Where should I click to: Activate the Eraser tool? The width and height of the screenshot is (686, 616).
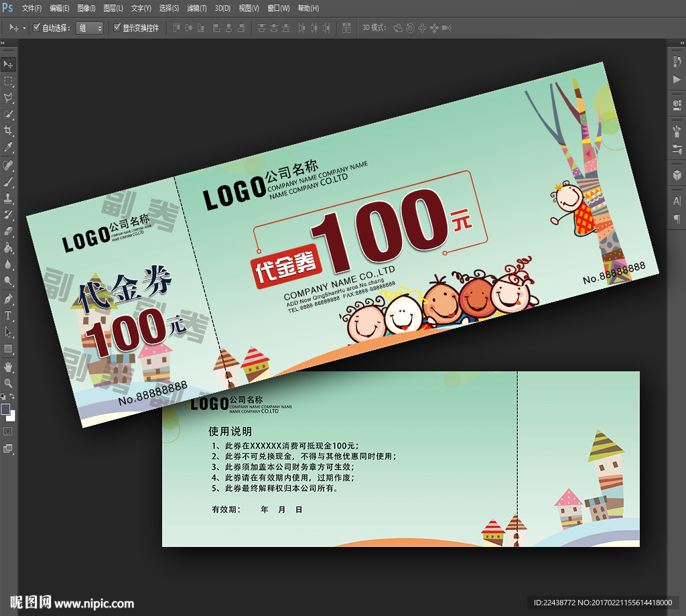(9, 231)
